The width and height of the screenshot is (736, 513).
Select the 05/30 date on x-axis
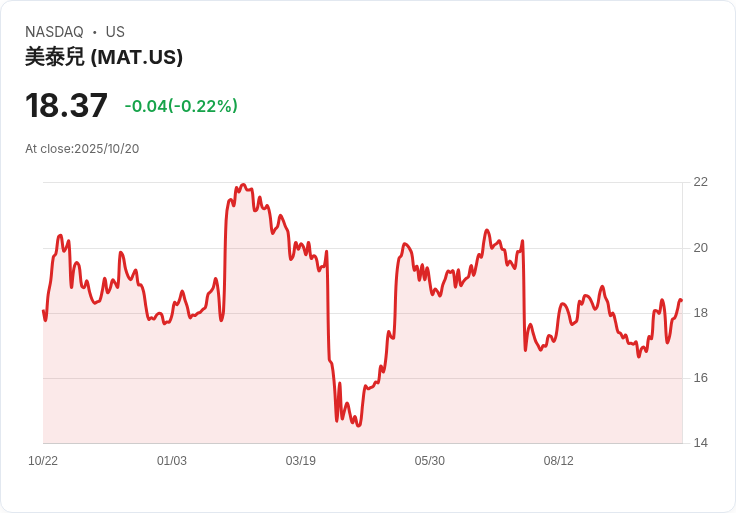pyautogui.click(x=430, y=461)
